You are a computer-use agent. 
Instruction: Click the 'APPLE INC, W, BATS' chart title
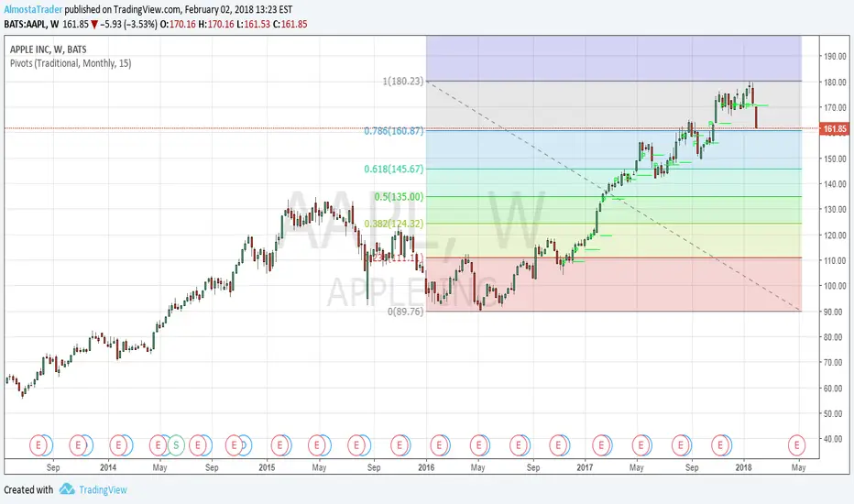pyautogui.click(x=48, y=49)
